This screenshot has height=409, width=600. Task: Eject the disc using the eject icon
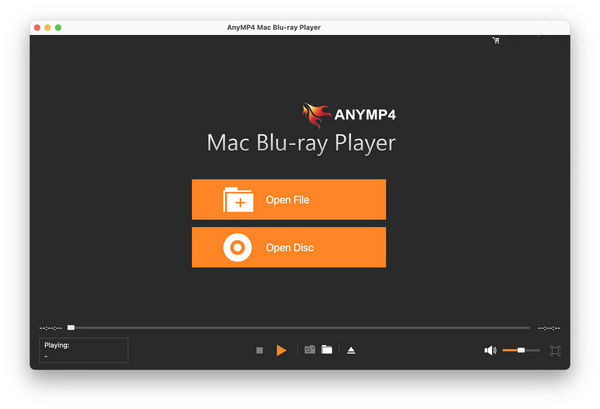[351, 350]
